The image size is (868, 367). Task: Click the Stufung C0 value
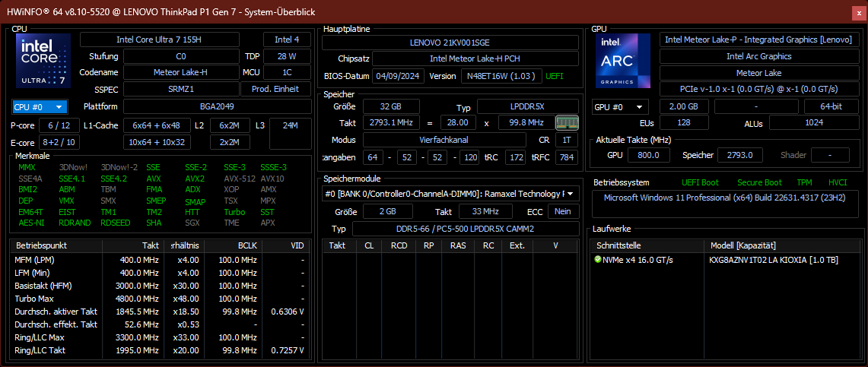(181, 56)
